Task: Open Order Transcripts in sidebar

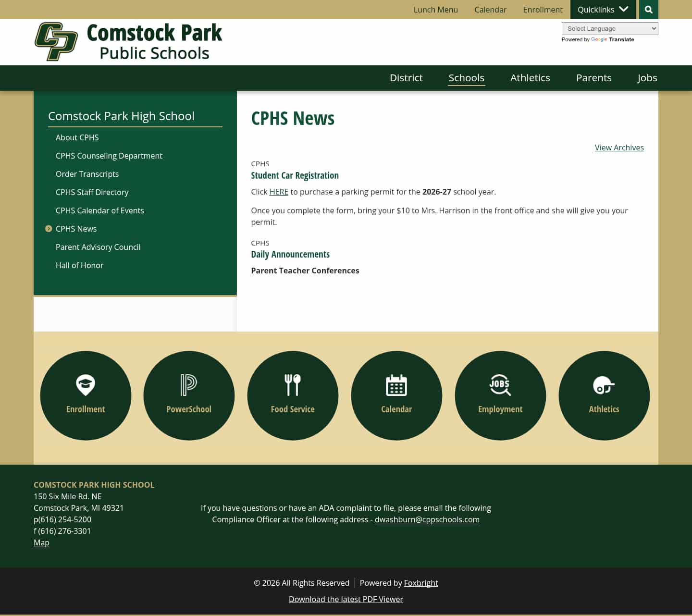Action: point(87,174)
